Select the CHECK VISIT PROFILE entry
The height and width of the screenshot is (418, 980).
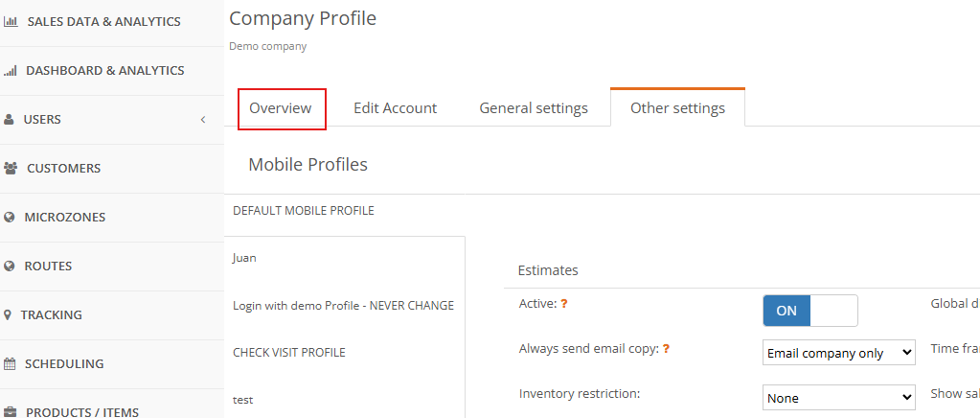point(288,353)
